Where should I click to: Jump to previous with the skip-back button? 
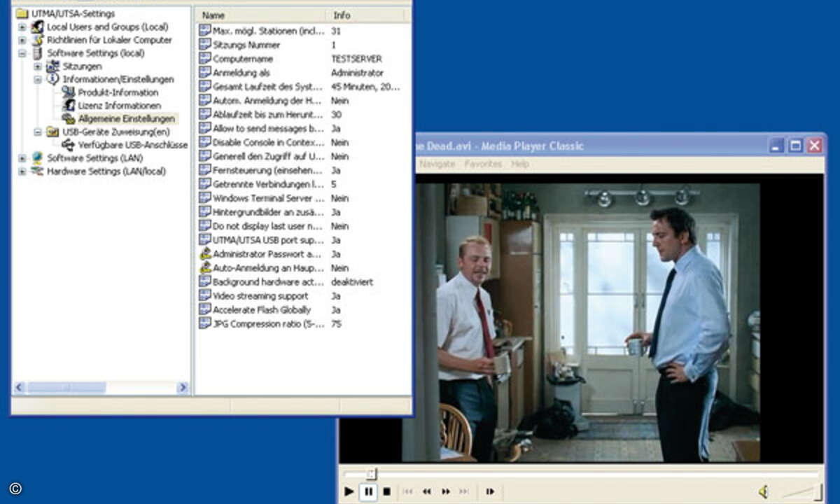407,492
